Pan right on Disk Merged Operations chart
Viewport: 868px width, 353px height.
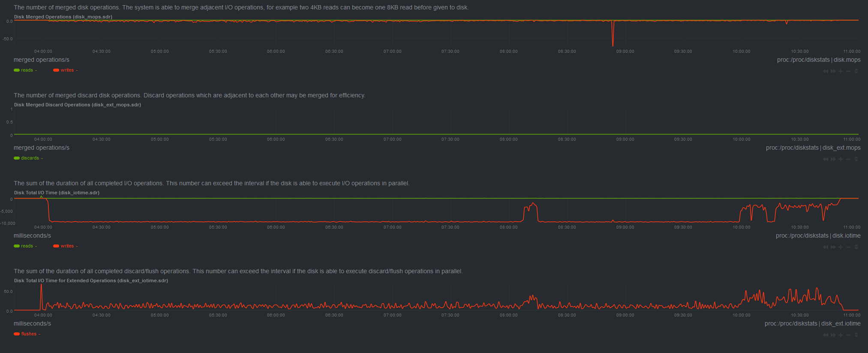(x=833, y=71)
